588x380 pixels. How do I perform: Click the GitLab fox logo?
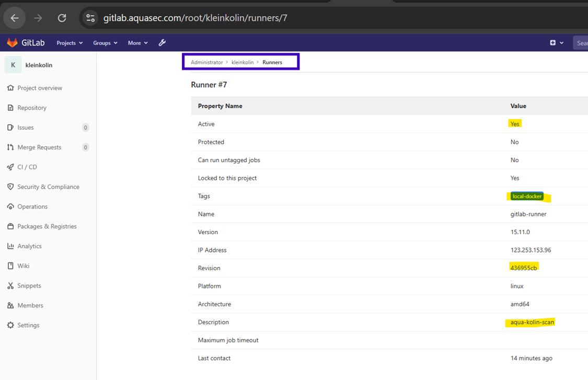click(x=13, y=43)
